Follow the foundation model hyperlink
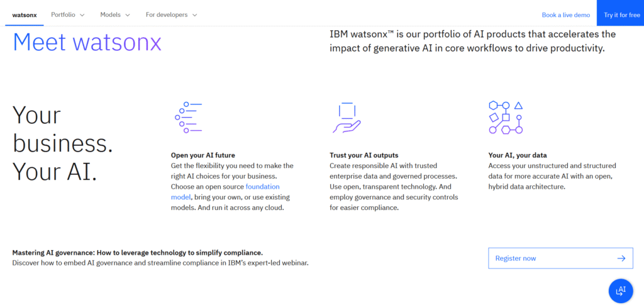 point(262,187)
